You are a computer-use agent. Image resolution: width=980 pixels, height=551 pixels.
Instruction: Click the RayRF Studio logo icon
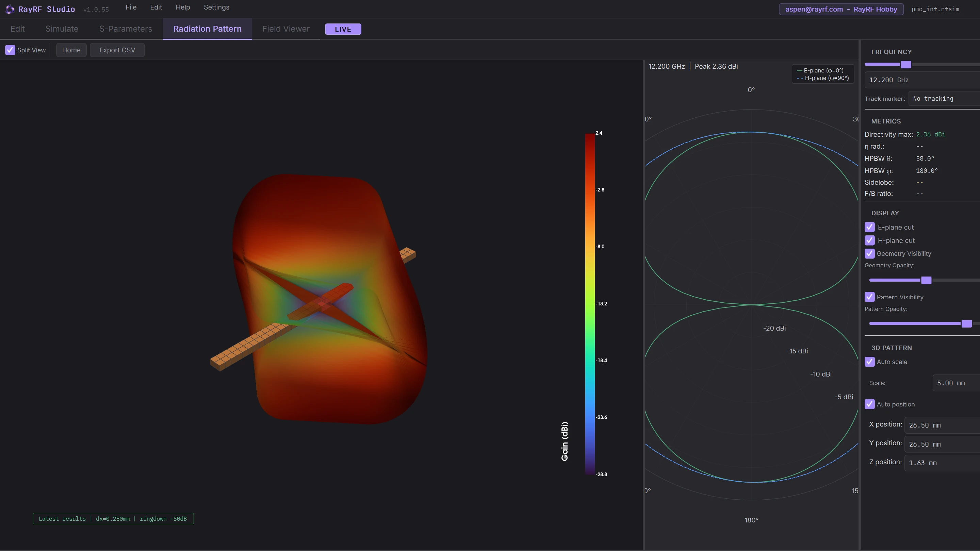tap(10, 9)
